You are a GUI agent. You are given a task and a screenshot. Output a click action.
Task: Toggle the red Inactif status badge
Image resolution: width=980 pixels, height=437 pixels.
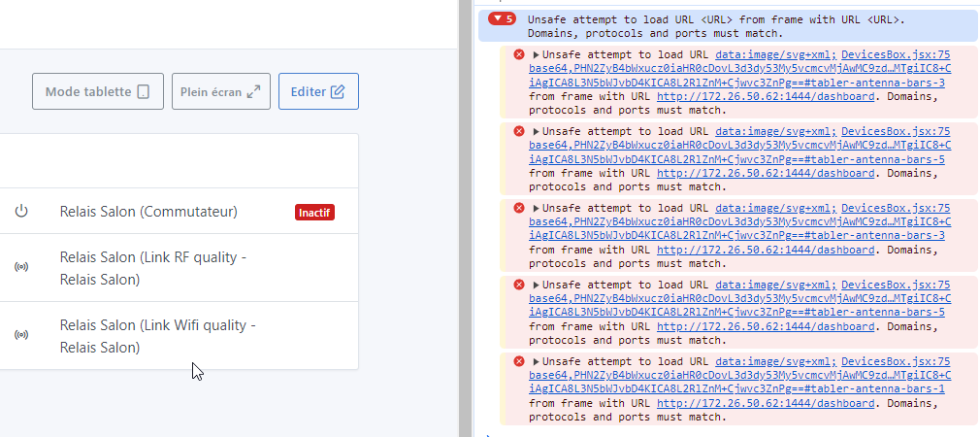pos(314,213)
